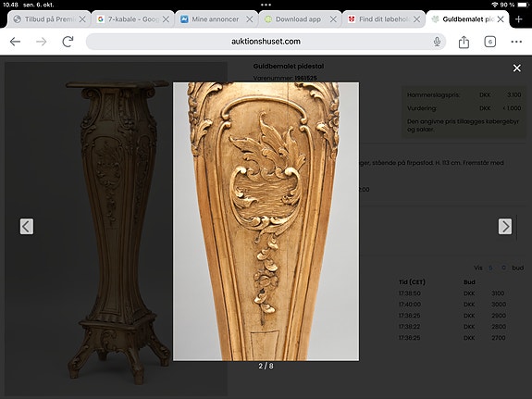Open the tab switcher overview
The width and height of the screenshot is (532, 399).
(x=490, y=42)
